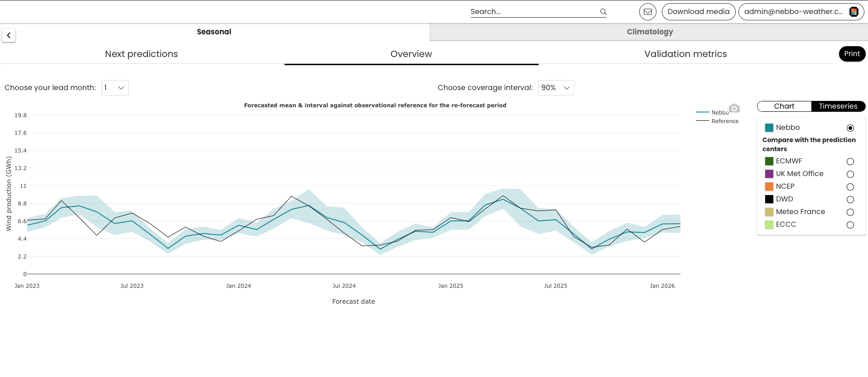Select the UK Met Office radio button

pos(850,174)
